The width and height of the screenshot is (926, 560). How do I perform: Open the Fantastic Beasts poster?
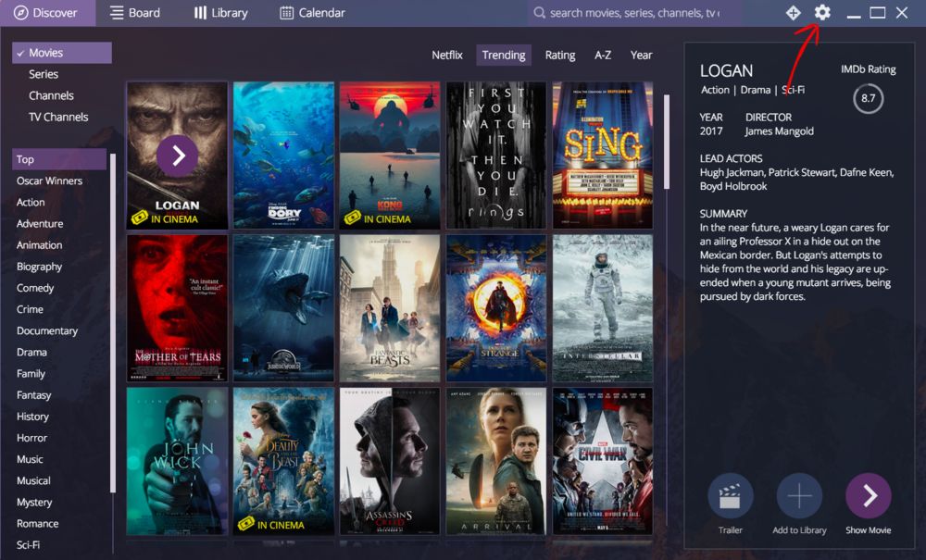click(390, 308)
